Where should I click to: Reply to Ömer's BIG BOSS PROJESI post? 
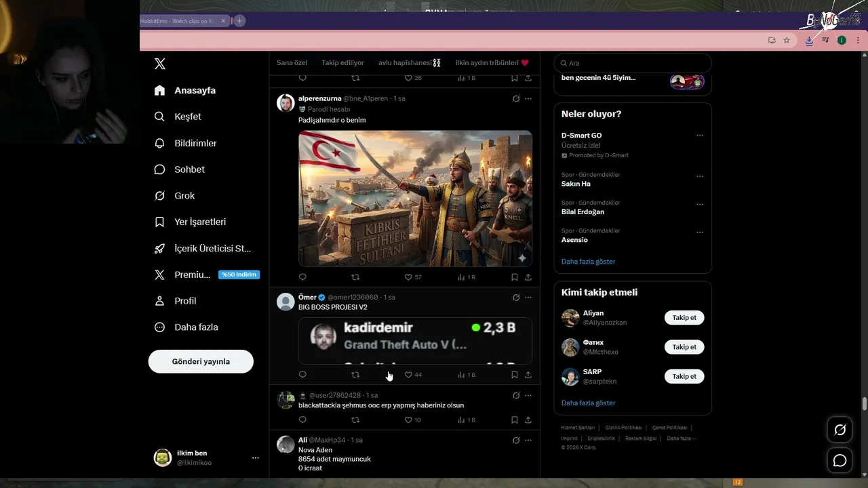click(x=302, y=375)
